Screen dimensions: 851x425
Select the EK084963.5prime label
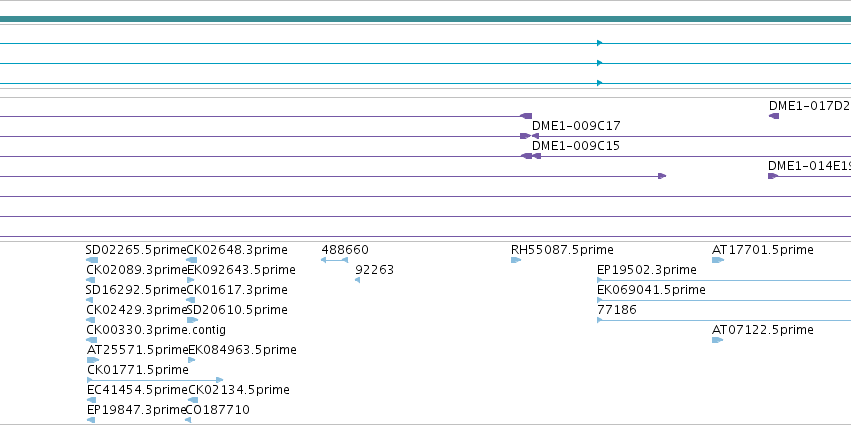pyautogui.click(x=242, y=350)
